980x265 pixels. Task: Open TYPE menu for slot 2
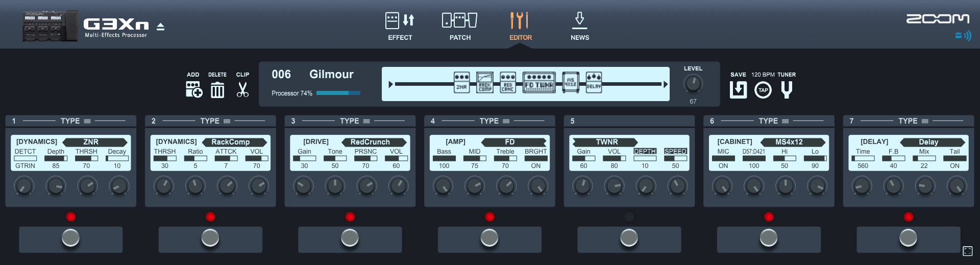point(215,121)
